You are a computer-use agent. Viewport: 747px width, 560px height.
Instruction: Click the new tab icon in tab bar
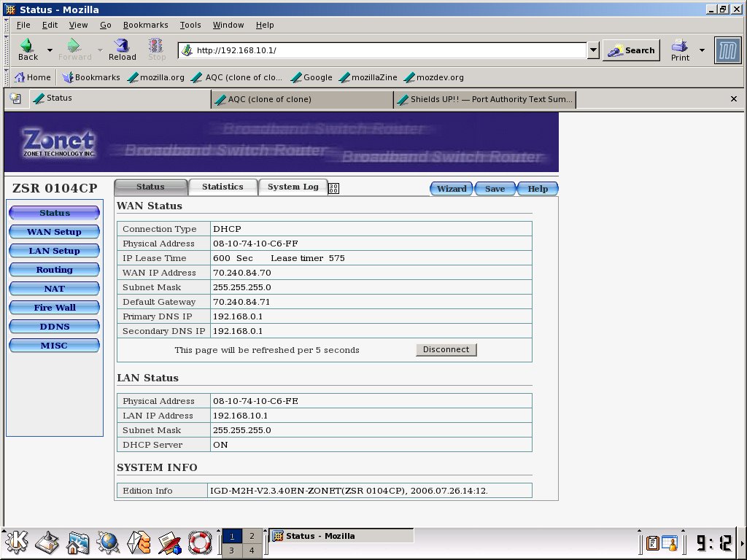click(16, 98)
